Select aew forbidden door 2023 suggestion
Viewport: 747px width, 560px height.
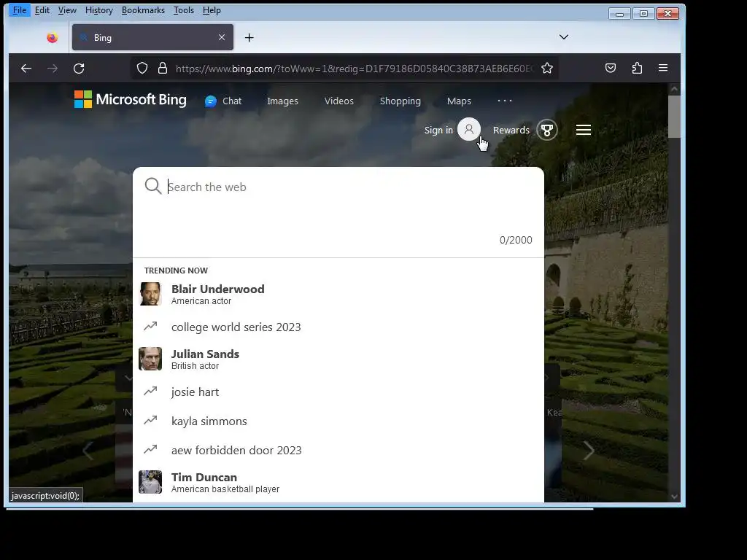click(x=338, y=450)
